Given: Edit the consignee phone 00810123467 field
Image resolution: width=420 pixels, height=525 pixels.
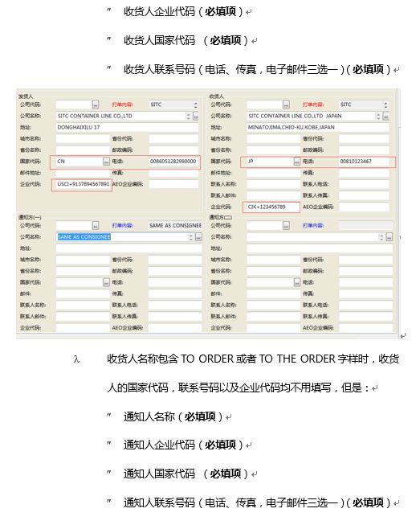Looking at the screenshot, I should (364, 162).
